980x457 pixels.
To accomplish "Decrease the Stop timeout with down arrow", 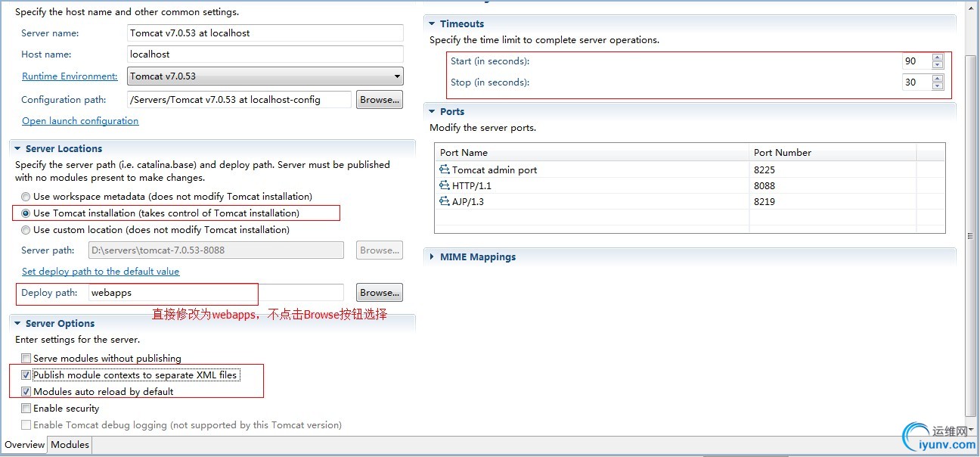I will tap(938, 86).
